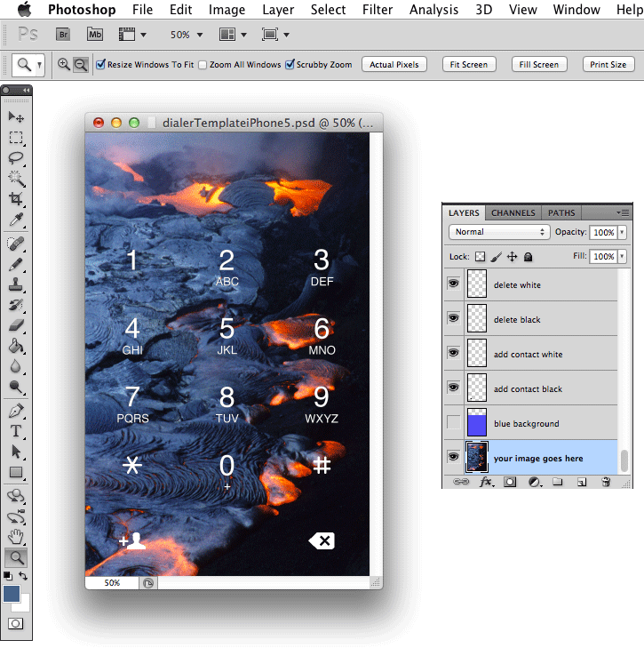Disable Scrubby Zoom checkbox
This screenshot has width=644, height=664.
tap(290, 64)
